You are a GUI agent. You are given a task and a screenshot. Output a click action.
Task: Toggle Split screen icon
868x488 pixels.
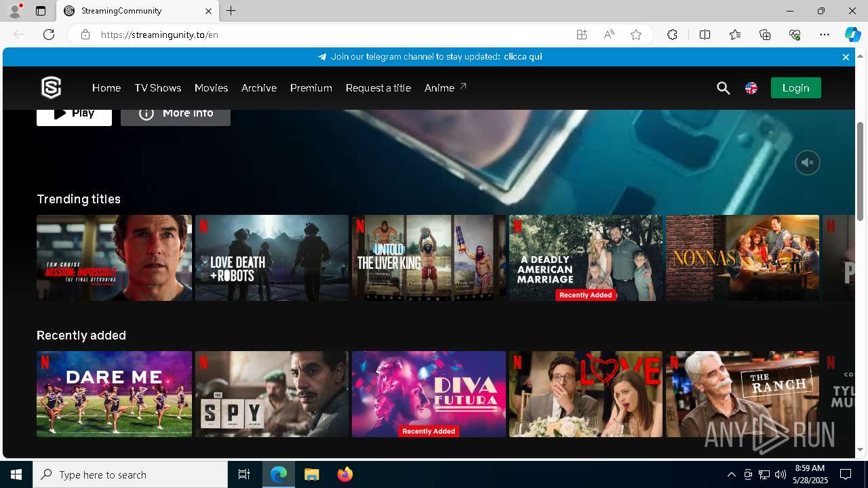click(705, 35)
